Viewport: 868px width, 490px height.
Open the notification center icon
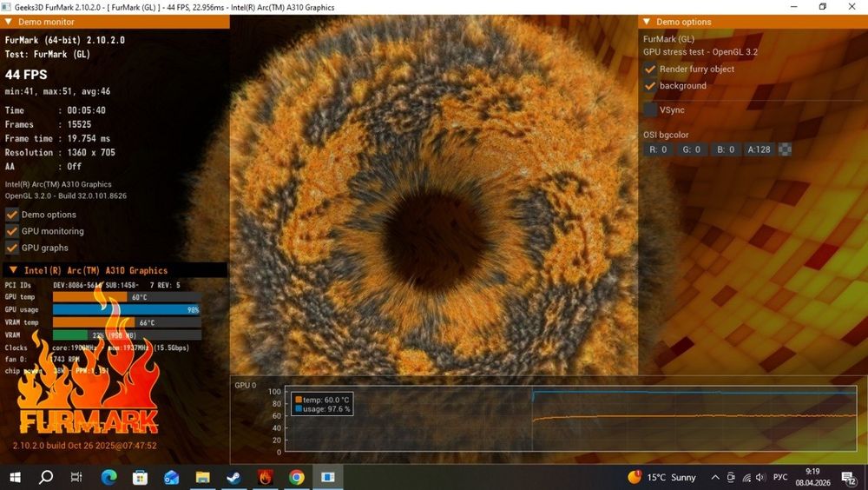[x=849, y=478]
